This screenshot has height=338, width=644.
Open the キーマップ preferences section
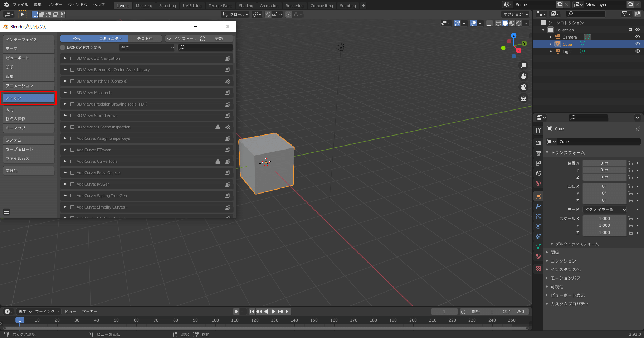click(x=29, y=128)
